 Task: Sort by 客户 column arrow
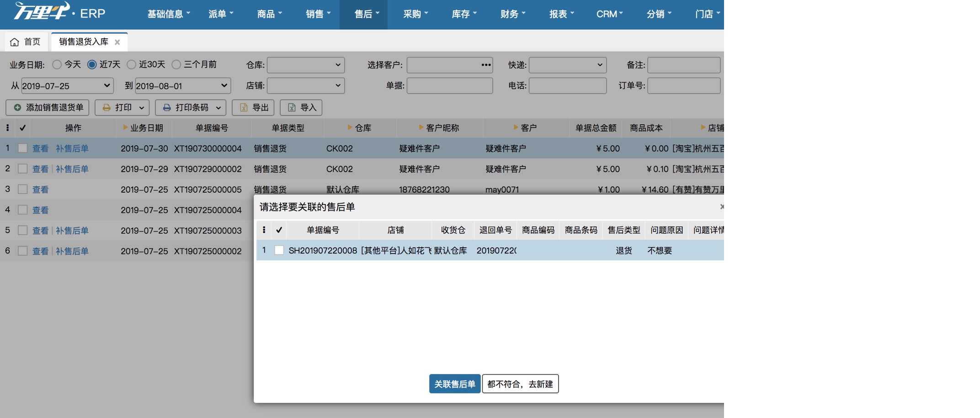click(x=516, y=127)
